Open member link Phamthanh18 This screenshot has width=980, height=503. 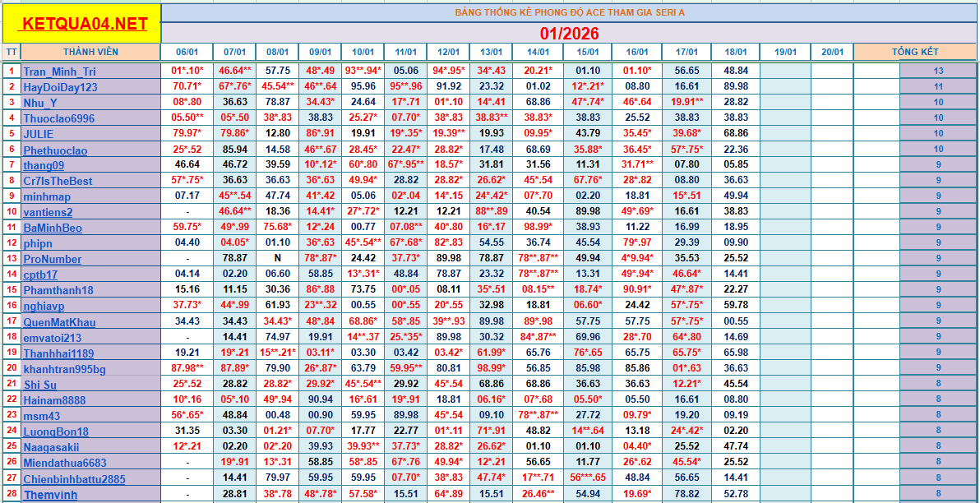(58, 291)
